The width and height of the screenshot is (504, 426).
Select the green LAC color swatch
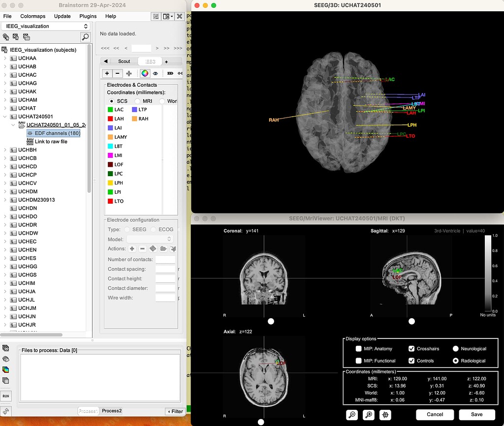click(111, 109)
